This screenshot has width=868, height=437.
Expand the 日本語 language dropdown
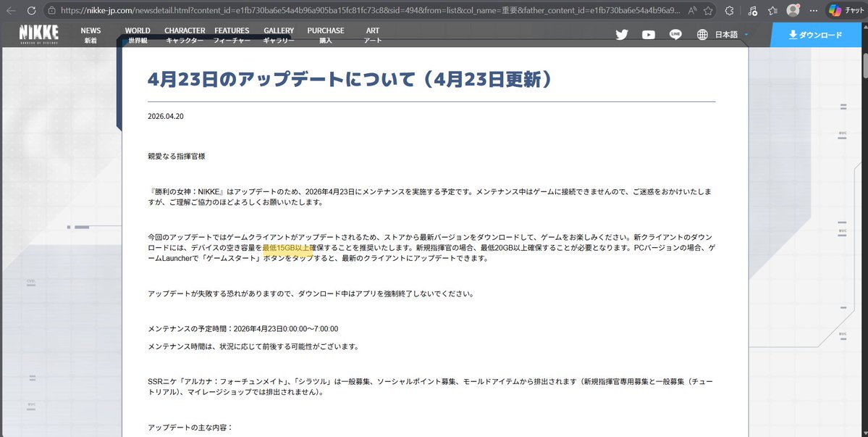pyautogui.click(x=730, y=34)
